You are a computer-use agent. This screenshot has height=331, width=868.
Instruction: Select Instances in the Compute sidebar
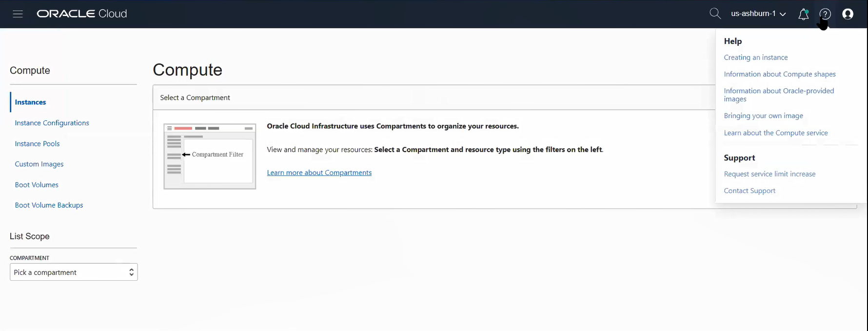[30, 102]
